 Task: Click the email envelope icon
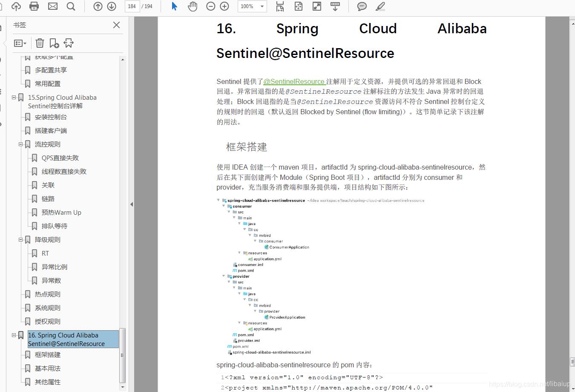(x=53, y=6)
